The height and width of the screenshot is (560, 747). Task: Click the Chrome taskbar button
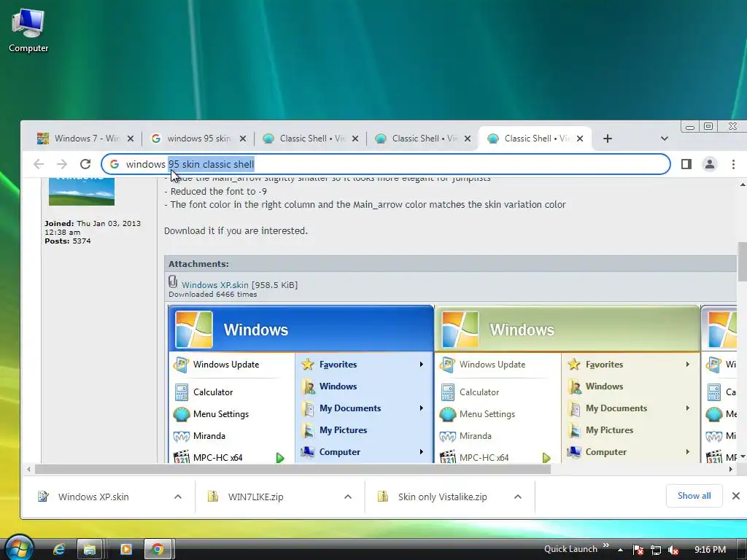[x=158, y=550]
